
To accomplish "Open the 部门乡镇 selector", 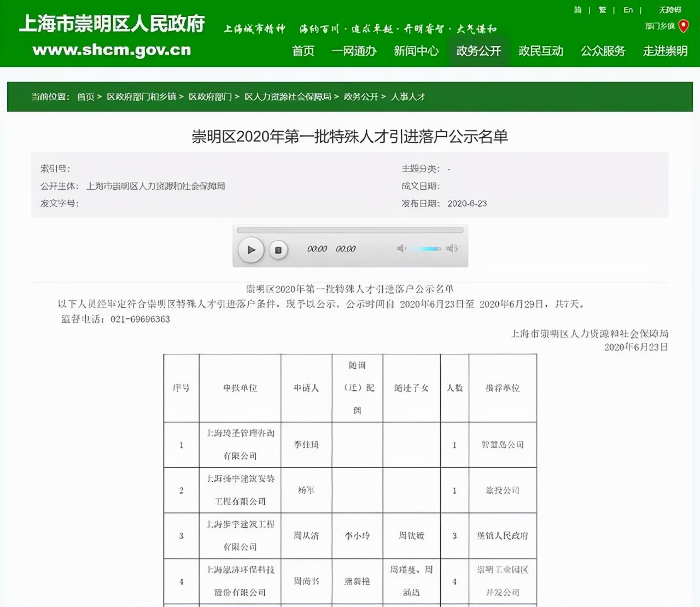I will pyautogui.click(x=659, y=26).
